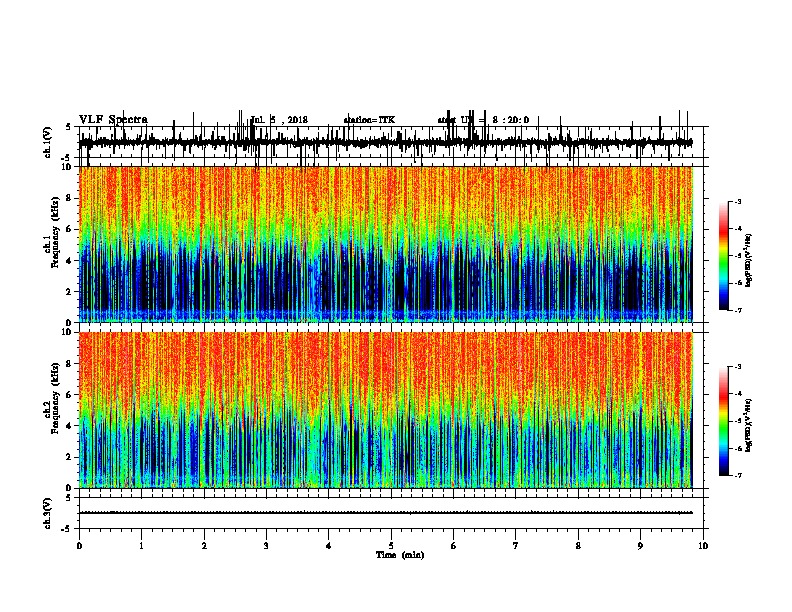Click the ch.1 voltage waveform trace
792x612 pixels.
coord(385,142)
